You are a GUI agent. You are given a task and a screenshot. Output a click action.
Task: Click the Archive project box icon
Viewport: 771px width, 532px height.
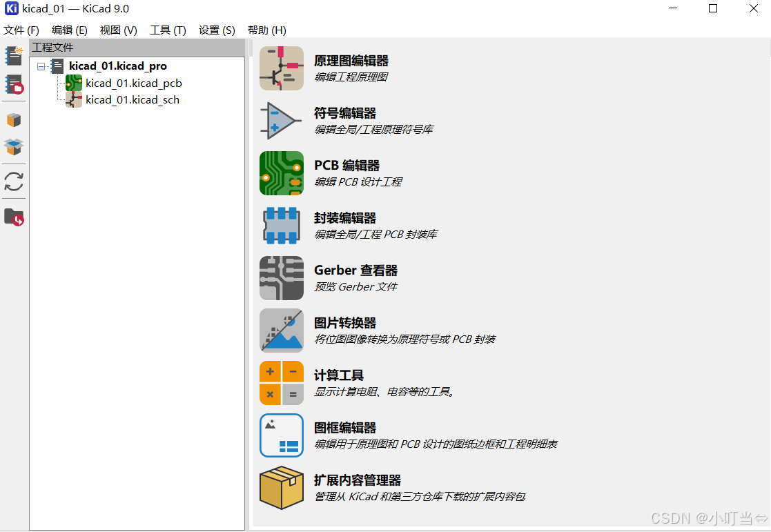point(14,120)
